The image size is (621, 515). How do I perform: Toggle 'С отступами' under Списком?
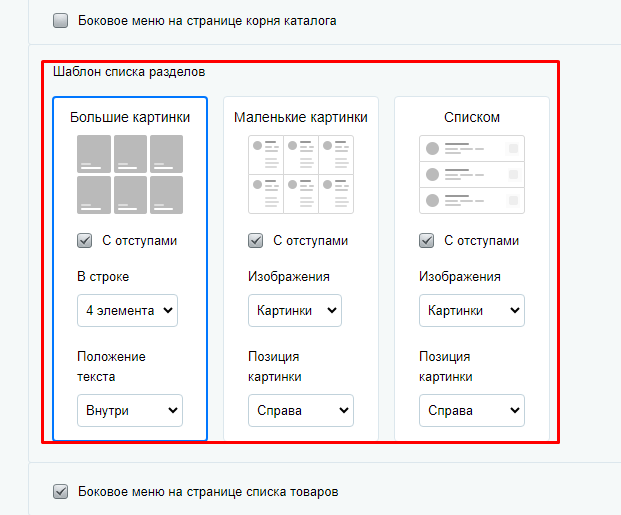click(427, 240)
